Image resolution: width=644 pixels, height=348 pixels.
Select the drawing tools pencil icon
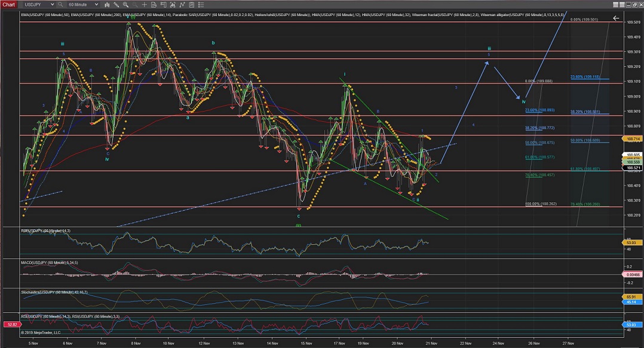(x=116, y=5)
